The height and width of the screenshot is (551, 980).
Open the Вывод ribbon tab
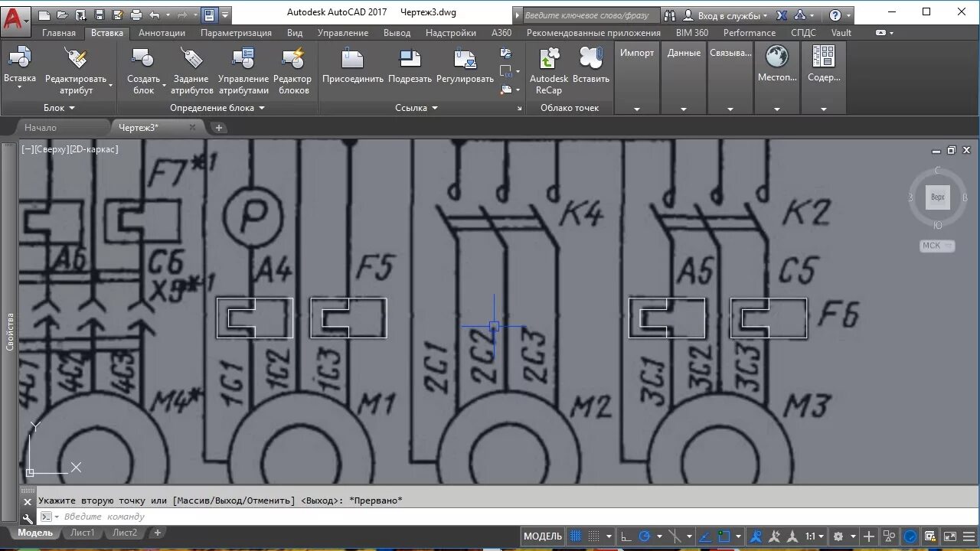(397, 33)
